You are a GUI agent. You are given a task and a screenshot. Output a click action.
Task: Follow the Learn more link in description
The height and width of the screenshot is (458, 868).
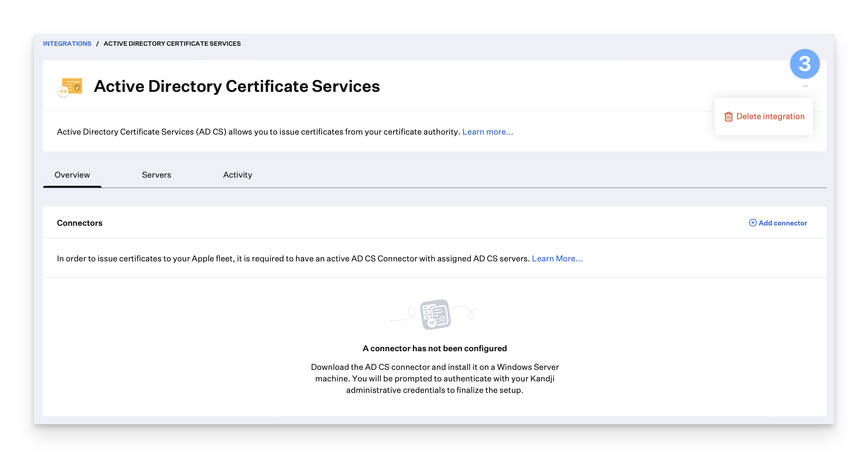click(x=487, y=132)
